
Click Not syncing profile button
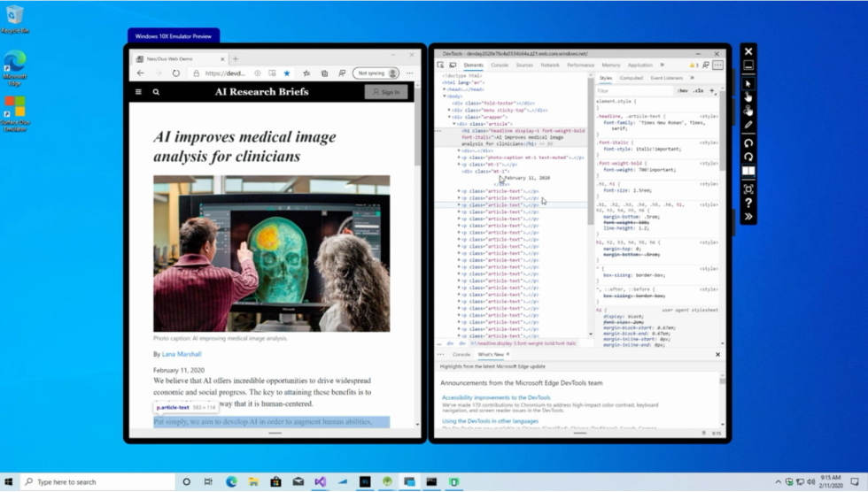pyautogui.click(x=376, y=73)
